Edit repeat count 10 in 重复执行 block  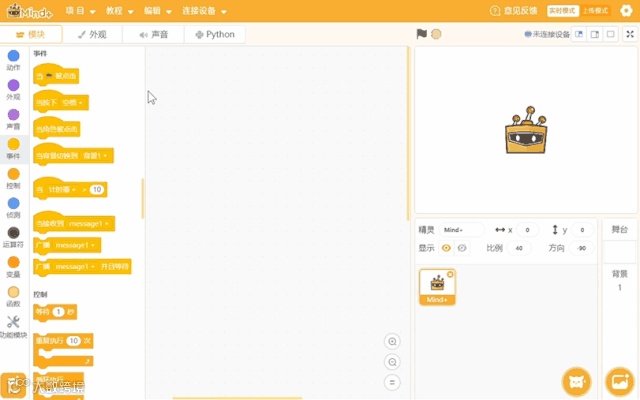click(x=73, y=340)
